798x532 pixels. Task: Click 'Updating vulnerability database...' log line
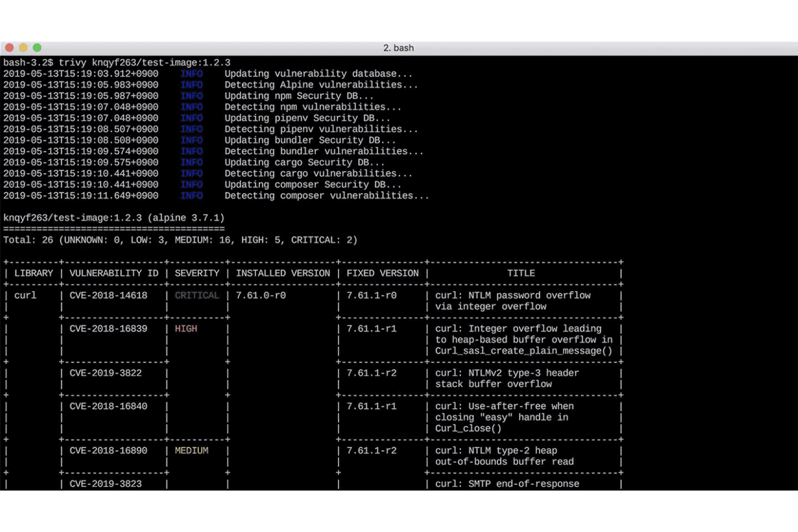coord(319,74)
